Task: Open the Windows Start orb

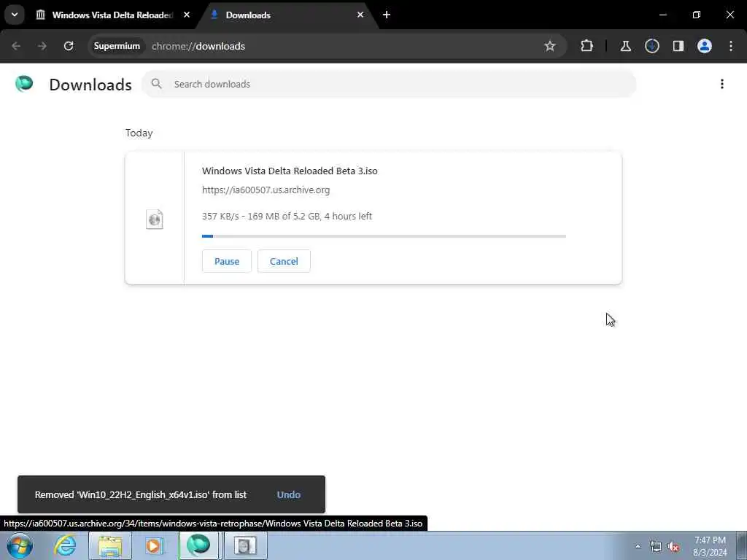Action: coord(20,545)
